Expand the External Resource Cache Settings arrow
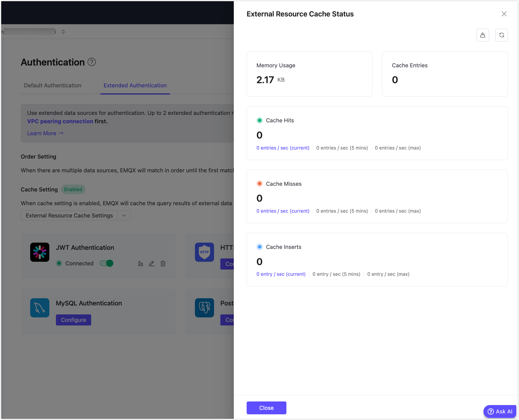The height and width of the screenshot is (420, 519). (124, 216)
